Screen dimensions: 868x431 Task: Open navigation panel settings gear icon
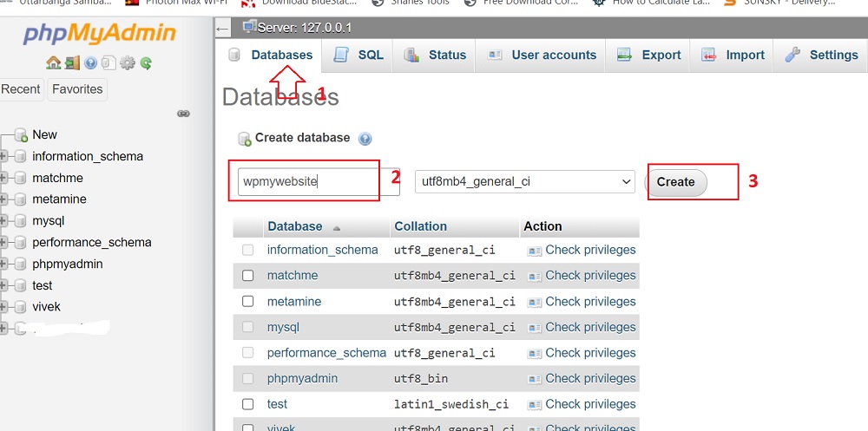pyautogui.click(x=128, y=63)
